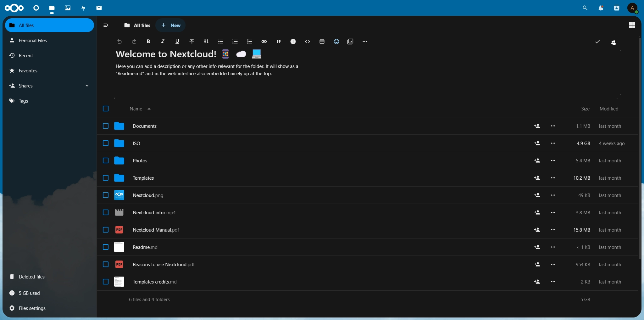
Task: Collapse the navigation sidebar
Action: [x=106, y=25]
